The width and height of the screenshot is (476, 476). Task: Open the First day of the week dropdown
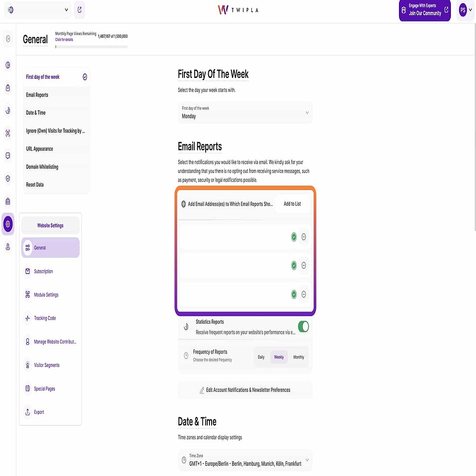245,113
